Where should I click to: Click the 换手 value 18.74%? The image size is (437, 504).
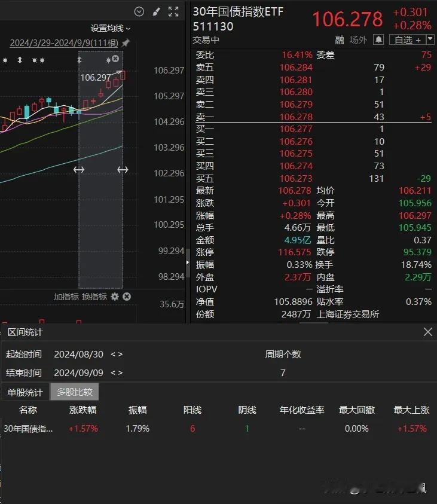click(416, 264)
